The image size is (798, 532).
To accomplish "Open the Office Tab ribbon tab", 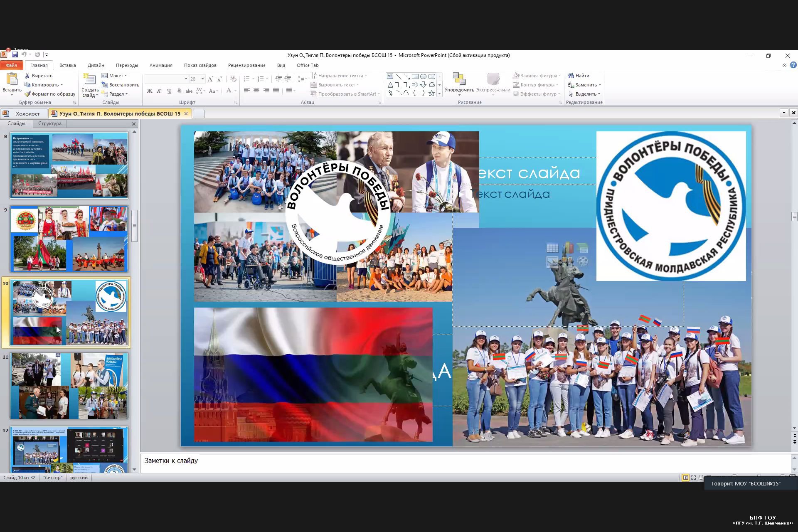I will 308,65.
